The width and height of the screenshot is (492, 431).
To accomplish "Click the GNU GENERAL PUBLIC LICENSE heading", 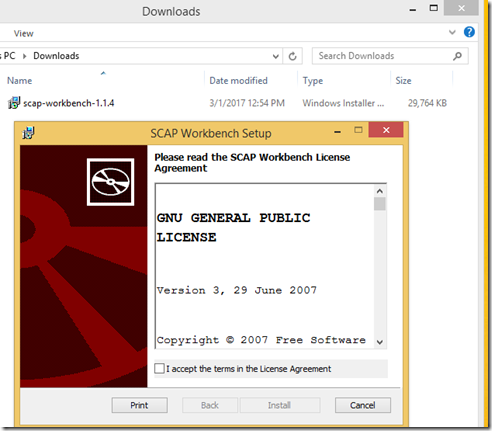I will (x=233, y=227).
